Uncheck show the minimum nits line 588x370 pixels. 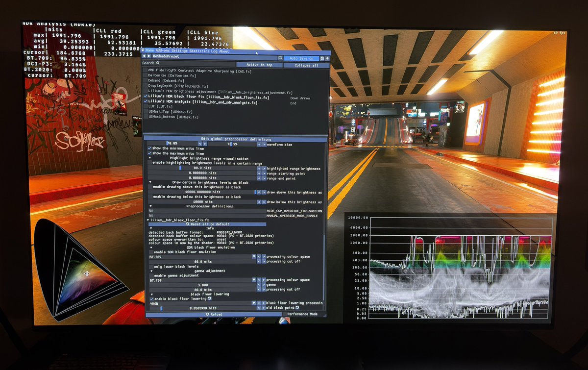[x=150, y=148]
